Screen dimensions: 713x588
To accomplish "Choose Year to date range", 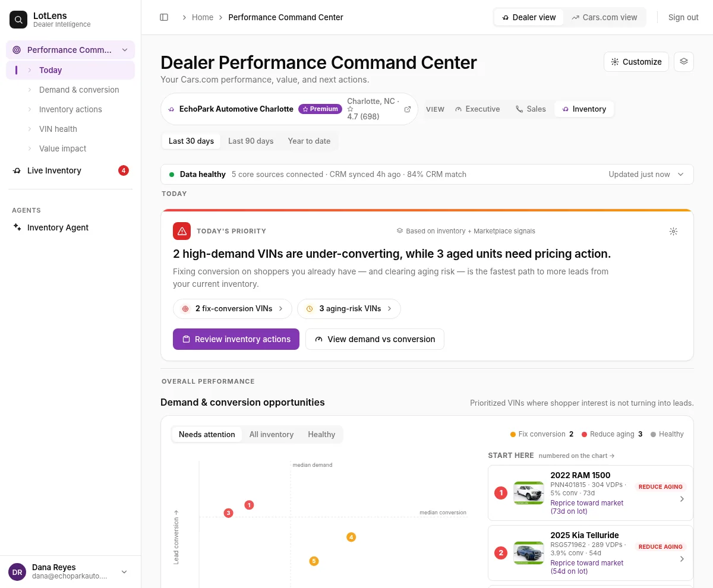I will [x=309, y=141].
